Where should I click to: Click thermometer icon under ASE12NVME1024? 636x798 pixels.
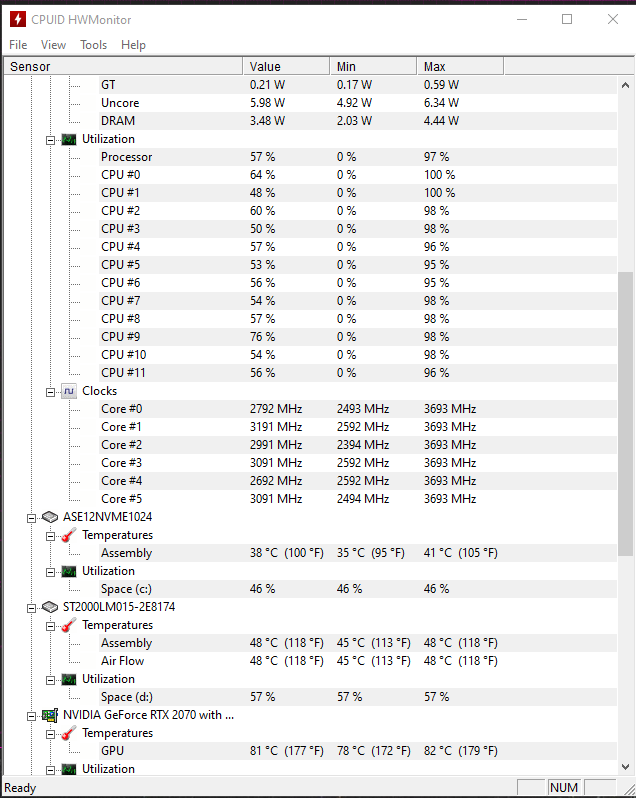point(69,535)
